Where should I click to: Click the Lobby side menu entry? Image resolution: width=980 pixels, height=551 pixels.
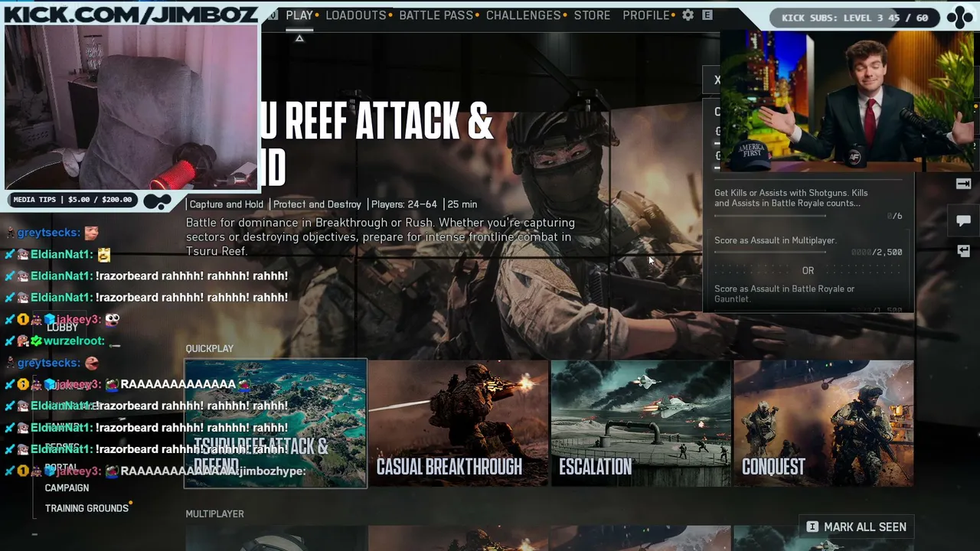(x=63, y=328)
